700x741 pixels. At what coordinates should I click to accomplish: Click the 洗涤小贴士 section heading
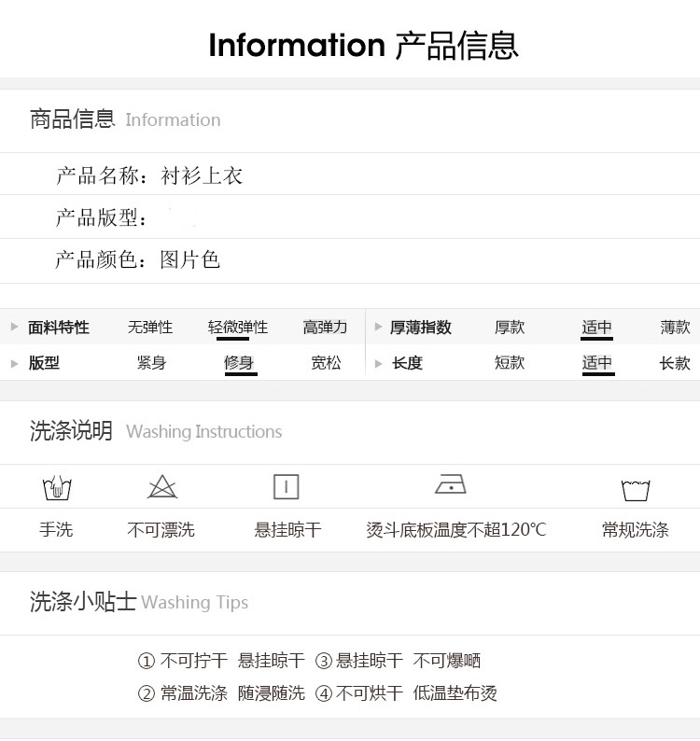(83, 602)
